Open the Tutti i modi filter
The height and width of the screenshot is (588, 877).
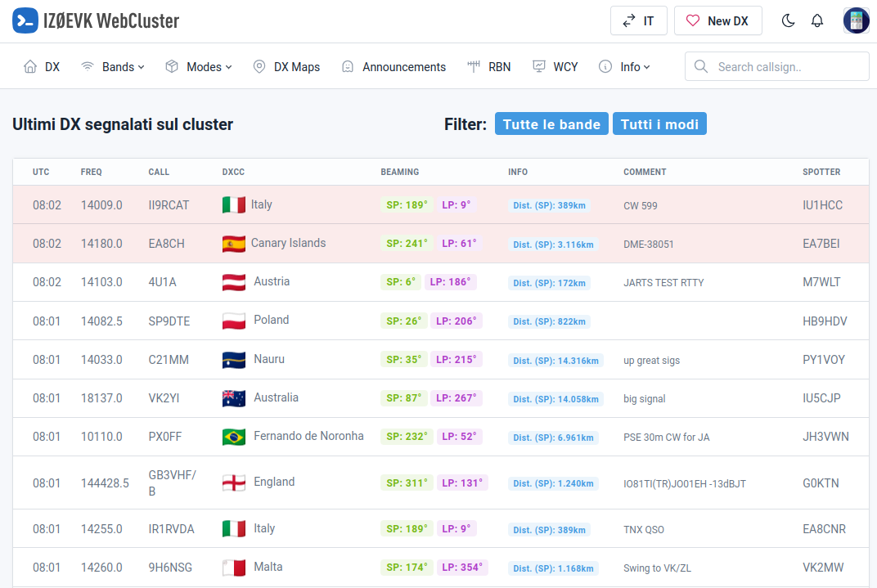point(659,124)
